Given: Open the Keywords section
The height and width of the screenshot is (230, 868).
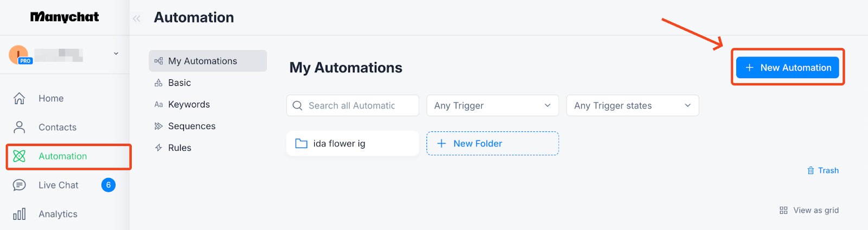Looking at the screenshot, I should (189, 104).
